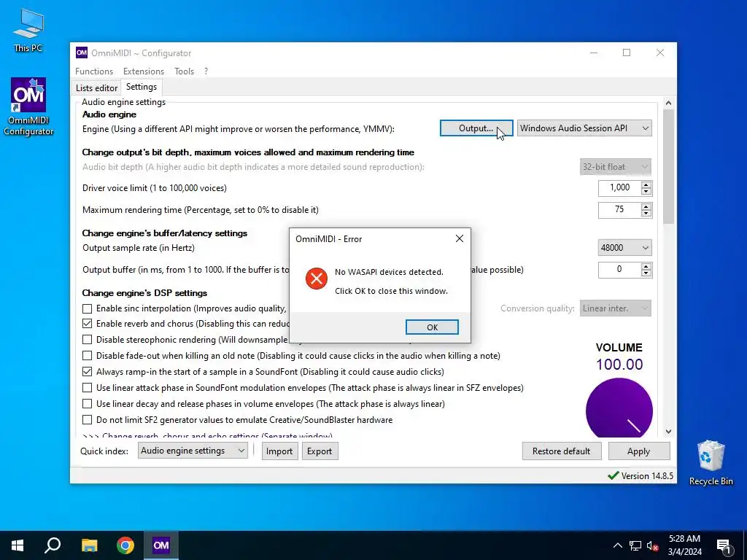Click OK in the error dialog
This screenshot has height=560, width=747.
pos(432,327)
